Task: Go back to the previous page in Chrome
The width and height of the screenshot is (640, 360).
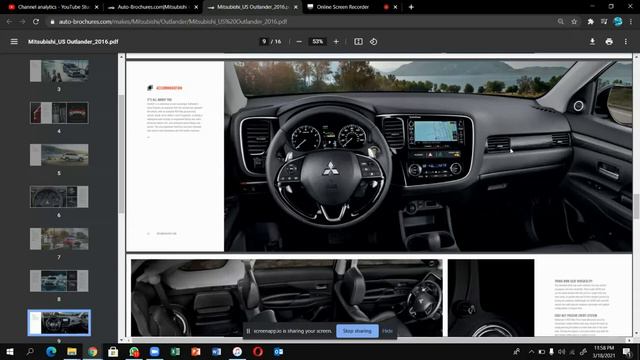Action: pos(9,22)
